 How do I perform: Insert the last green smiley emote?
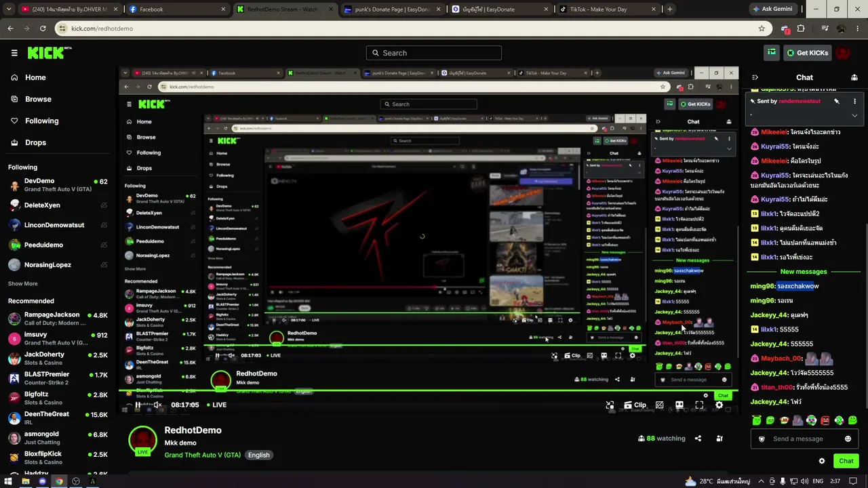[x=852, y=420]
